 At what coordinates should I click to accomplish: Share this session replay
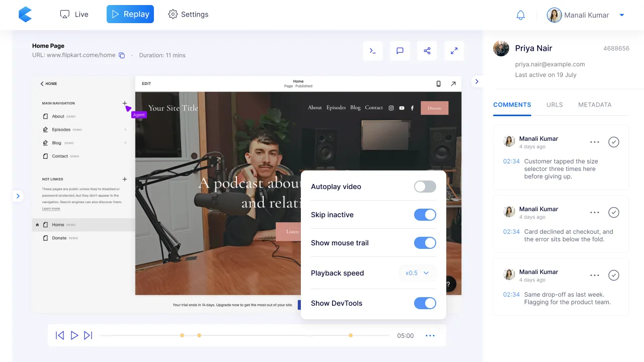point(427,51)
